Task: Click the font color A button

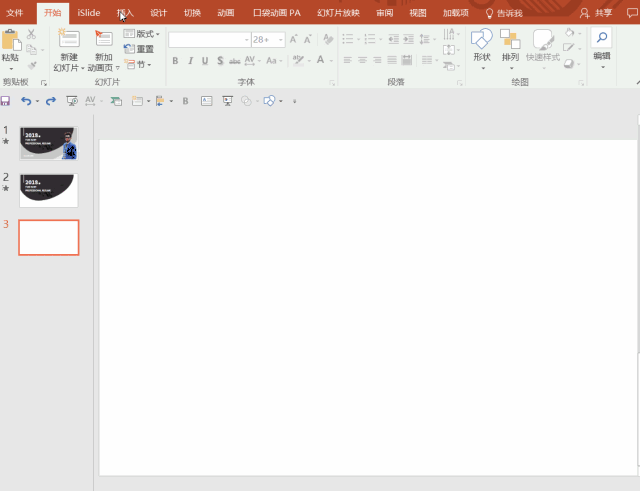Action: coord(321,60)
